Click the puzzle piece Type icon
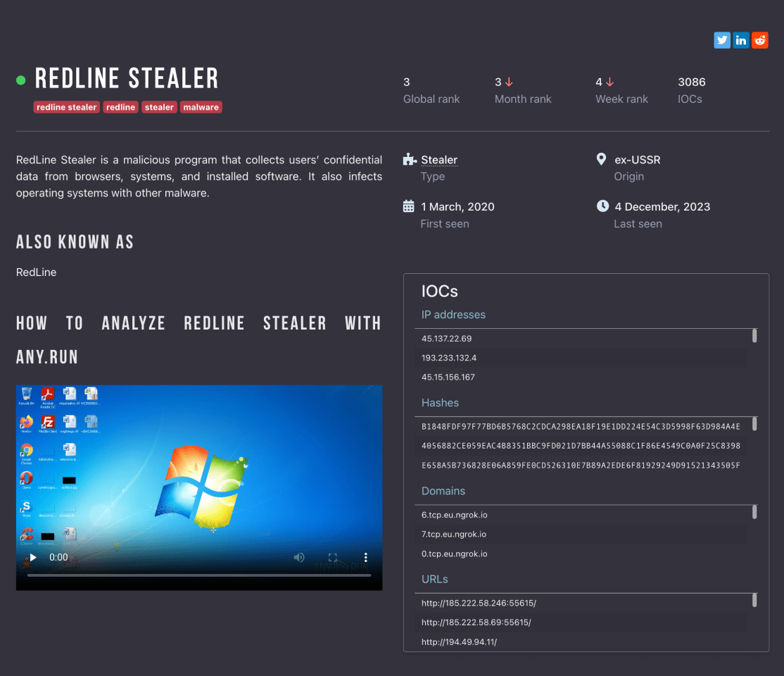This screenshot has height=676, width=784. [410, 159]
